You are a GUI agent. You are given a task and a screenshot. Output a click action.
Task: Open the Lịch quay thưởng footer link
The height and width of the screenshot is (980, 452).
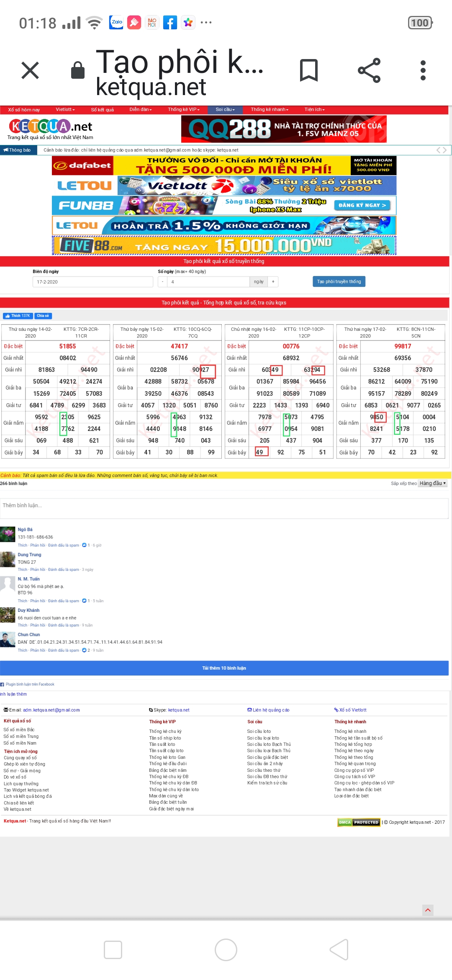[x=21, y=784]
